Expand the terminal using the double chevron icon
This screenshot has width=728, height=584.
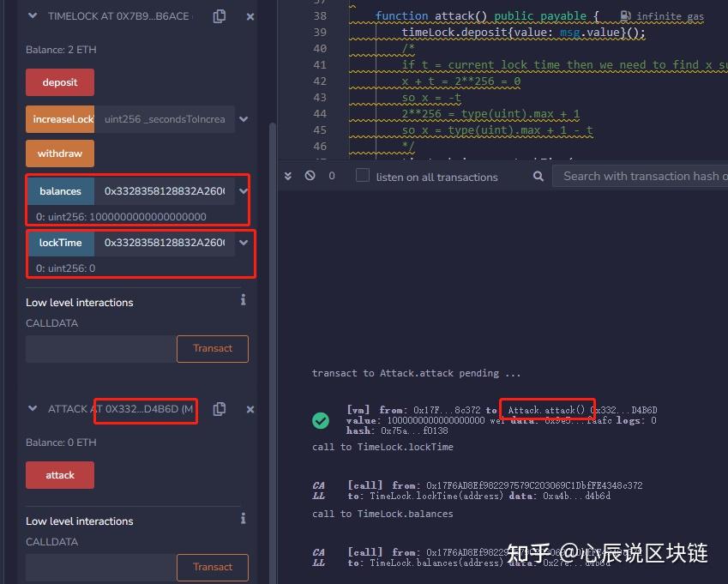(x=287, y=175)
